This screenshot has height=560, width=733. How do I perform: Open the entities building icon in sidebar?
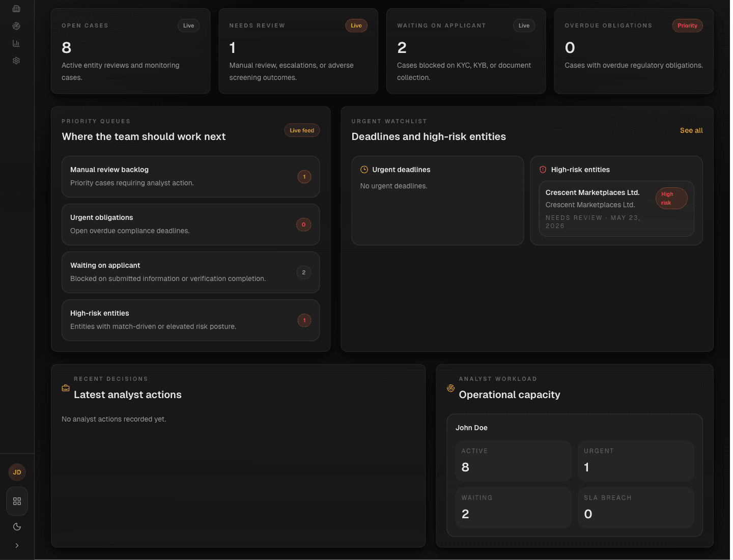tap(16, 9)
